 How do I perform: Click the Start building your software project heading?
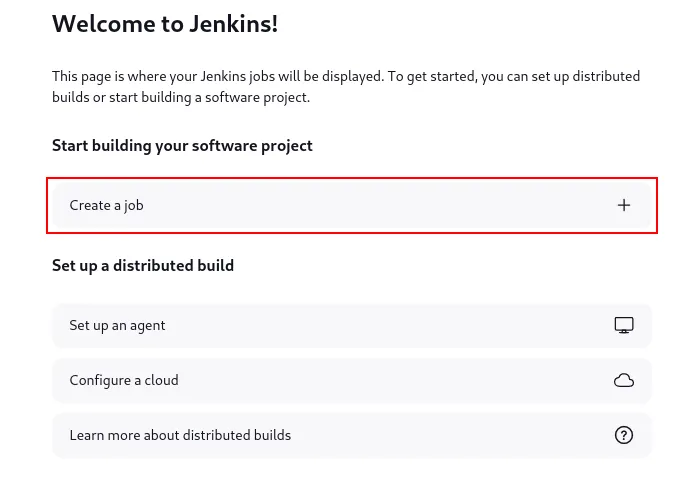tap(182, 146)
